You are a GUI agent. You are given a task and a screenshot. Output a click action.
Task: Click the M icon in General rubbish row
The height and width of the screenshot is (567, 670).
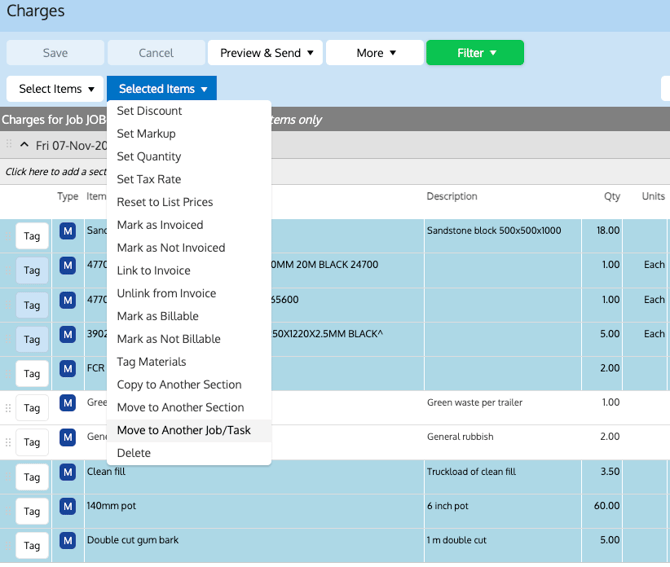(x=67, y=437)
